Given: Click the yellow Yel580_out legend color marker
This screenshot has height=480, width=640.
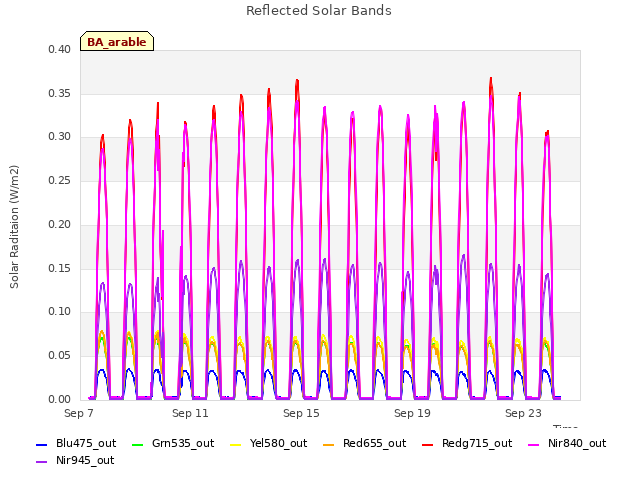Looking at the screenshot, I should pyautogui.click(x=236, y=444).
